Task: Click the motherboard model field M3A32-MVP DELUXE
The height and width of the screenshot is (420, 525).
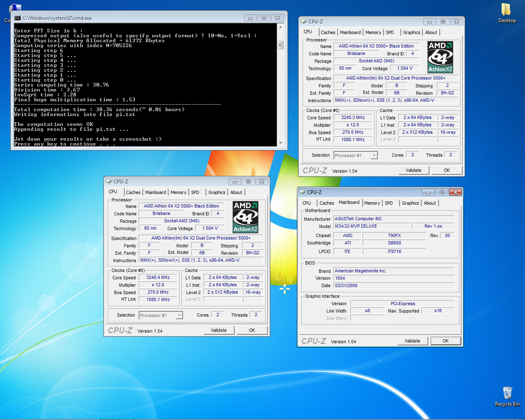Action: click(372, 226)
